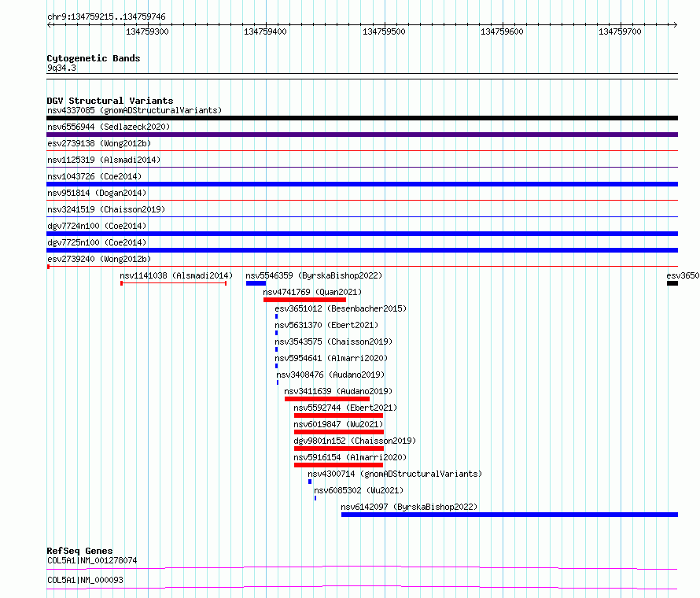700x598 pixels.
Task: Open the nsv1141038 (Alsmadi2014) variant label
Action: (176, 275)
